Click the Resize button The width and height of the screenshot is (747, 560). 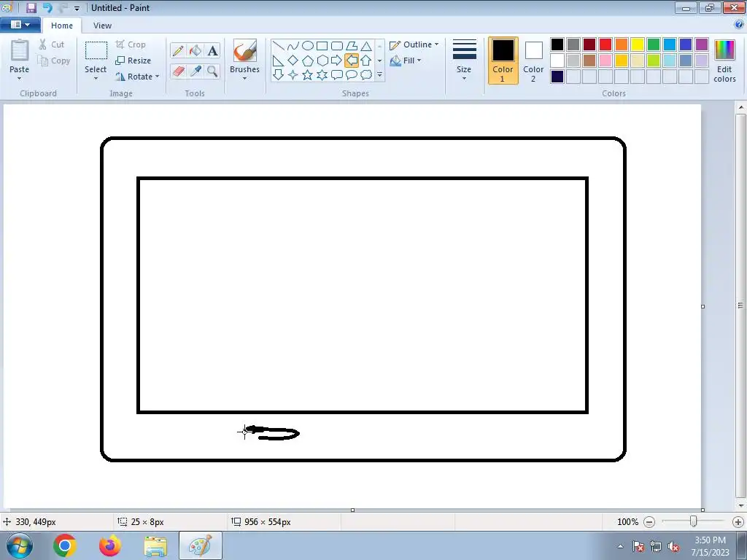tap(133, 61)
